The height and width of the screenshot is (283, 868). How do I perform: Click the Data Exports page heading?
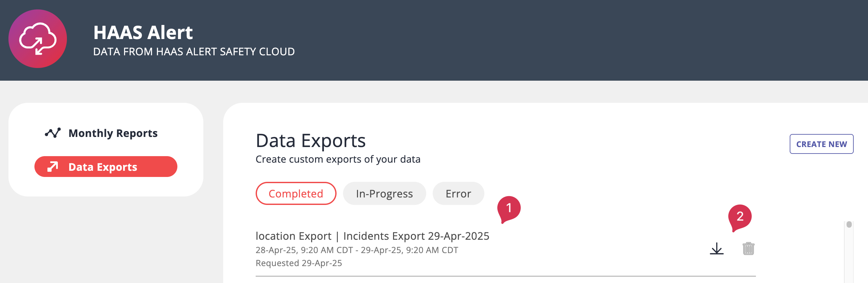pos(310,141)
